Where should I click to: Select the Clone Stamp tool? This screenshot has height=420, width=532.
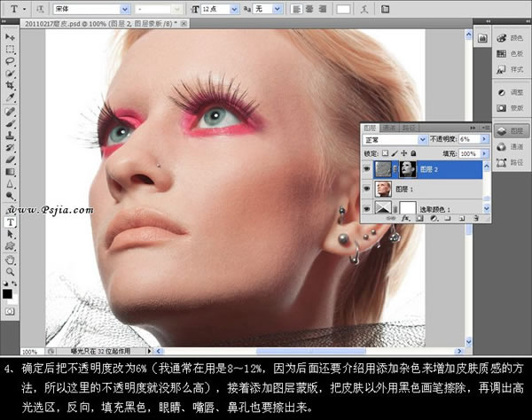(10, 136)
